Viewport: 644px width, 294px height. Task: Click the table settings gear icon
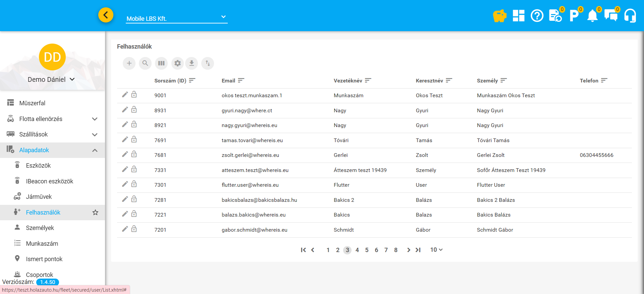pos(177,63)
